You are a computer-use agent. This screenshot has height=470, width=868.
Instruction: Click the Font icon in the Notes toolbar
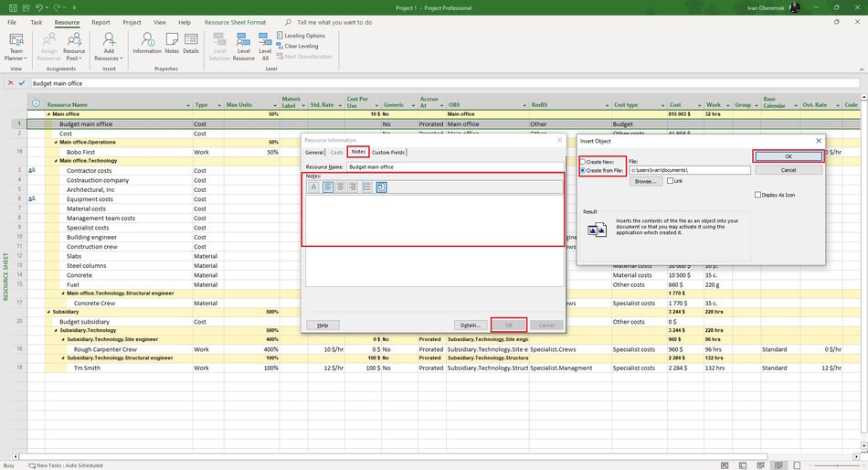point(313,187)
